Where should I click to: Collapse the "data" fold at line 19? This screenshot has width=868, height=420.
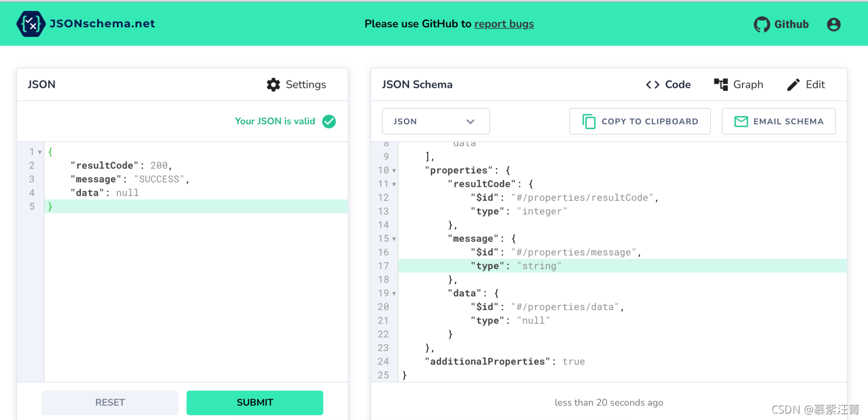(394, 293)
